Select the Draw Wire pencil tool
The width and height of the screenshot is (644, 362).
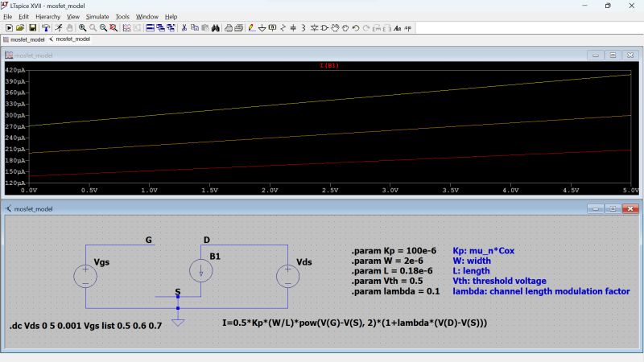tap(251, 28)
